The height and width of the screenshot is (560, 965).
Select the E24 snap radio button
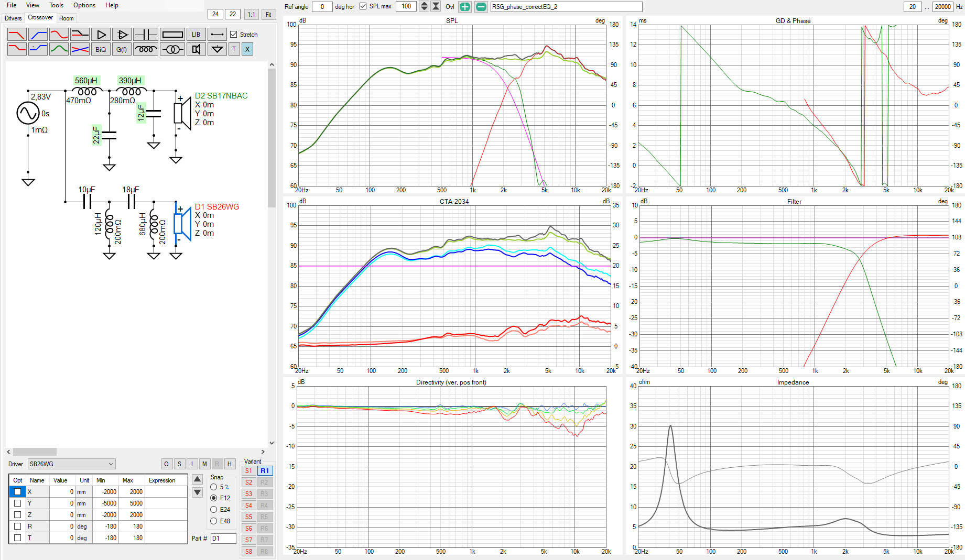[x=214, y=509]
